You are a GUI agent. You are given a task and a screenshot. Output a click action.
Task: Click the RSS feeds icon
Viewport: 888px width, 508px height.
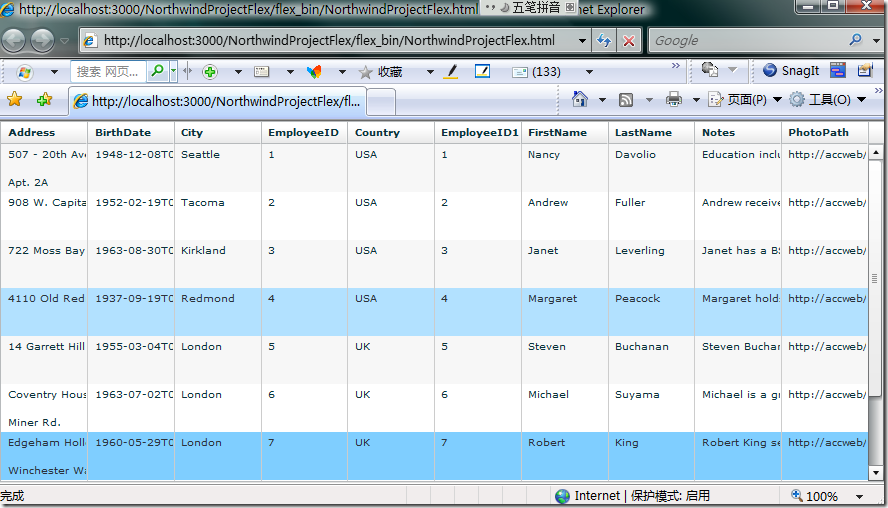(626, 100)
